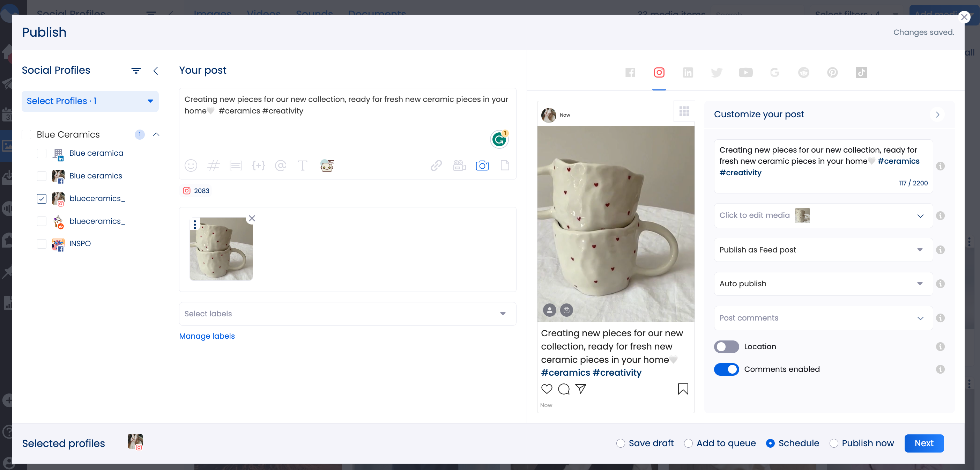Open the camera/image attachment tool
This screenshot has width=980, height=470.
pos(482,166)
